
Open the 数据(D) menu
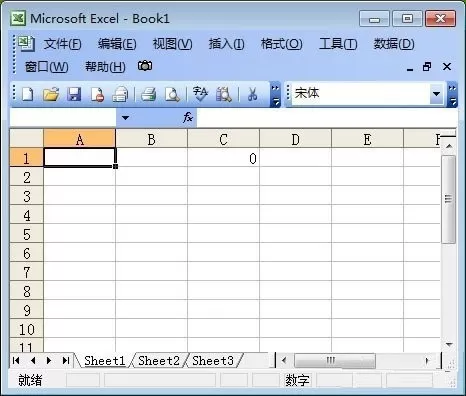tap(394, 44)
